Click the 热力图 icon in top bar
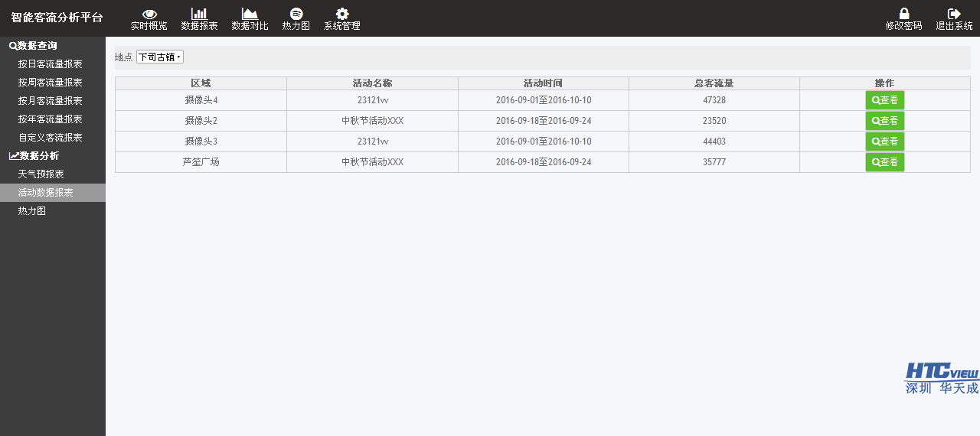This screenshot has width=980, height=436. click(296, 14)
